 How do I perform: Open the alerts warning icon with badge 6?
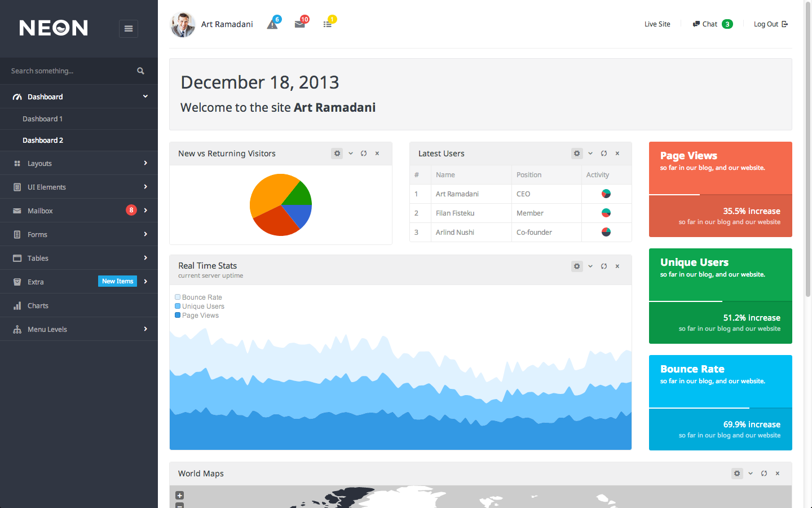(x=272, y=24)
